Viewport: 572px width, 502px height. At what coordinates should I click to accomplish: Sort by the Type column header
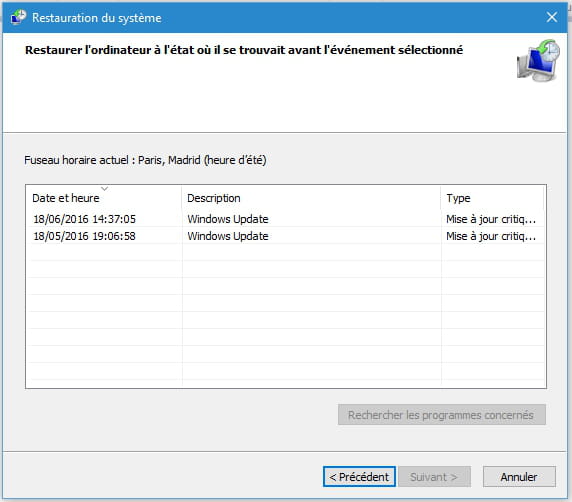[x=458, y=198]
